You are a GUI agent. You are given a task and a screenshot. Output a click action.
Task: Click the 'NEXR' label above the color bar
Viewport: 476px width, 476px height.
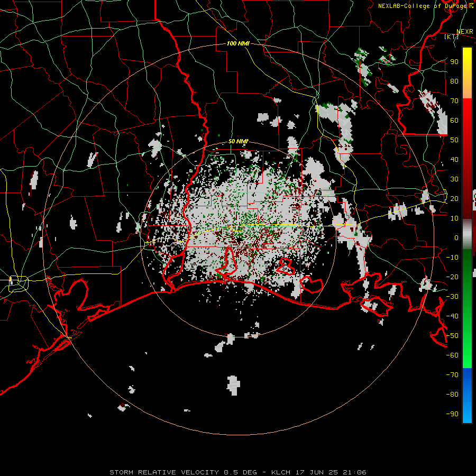[465, 32]
